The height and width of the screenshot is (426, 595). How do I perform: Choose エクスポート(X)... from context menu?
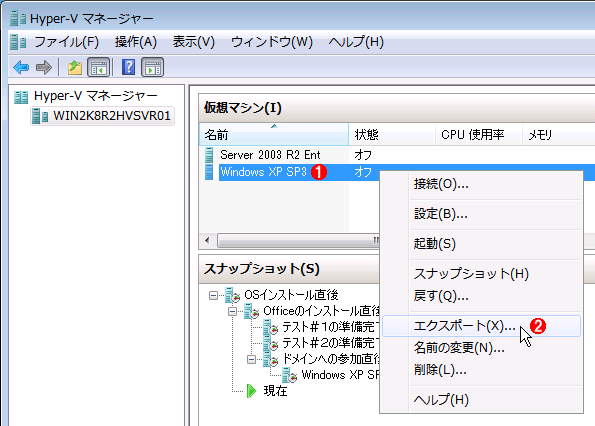point(481,326)
